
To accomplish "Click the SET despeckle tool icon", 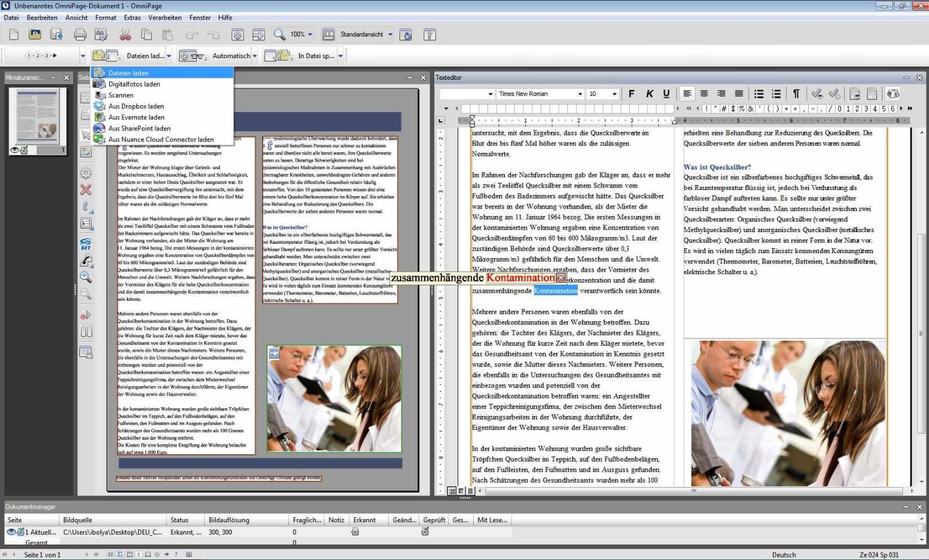I will point(86,244).
